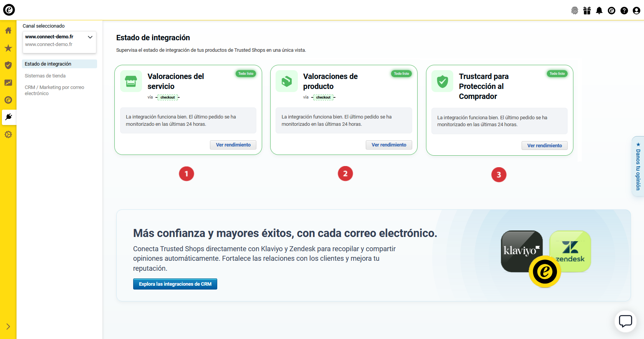This screenshot has width=644, height=339.
Task: Select Estado de integración menu item
Action: coord(48,64)
